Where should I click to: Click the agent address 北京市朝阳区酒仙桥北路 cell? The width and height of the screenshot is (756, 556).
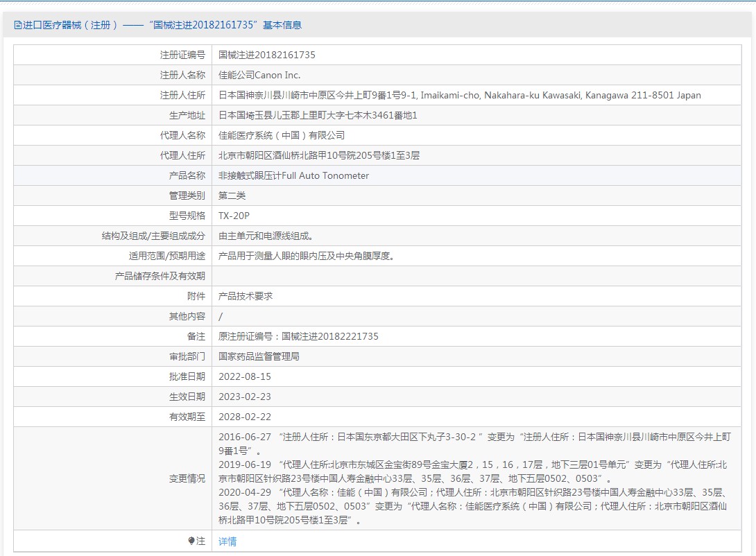pos(319,155)
